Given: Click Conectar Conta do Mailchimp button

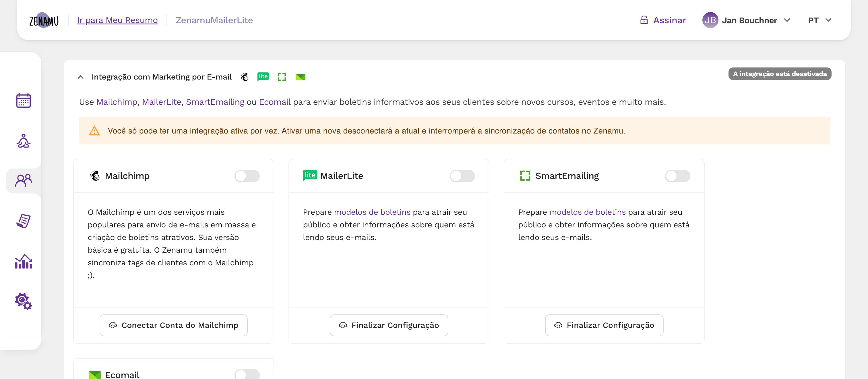Looking at the screenshot, I should (174, 325).
